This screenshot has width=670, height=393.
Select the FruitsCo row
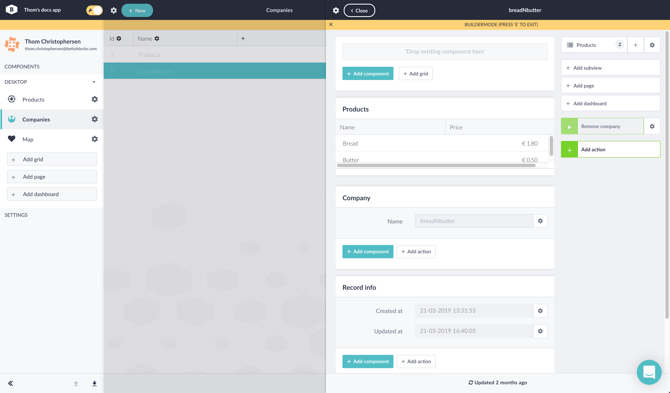(215, 55)
